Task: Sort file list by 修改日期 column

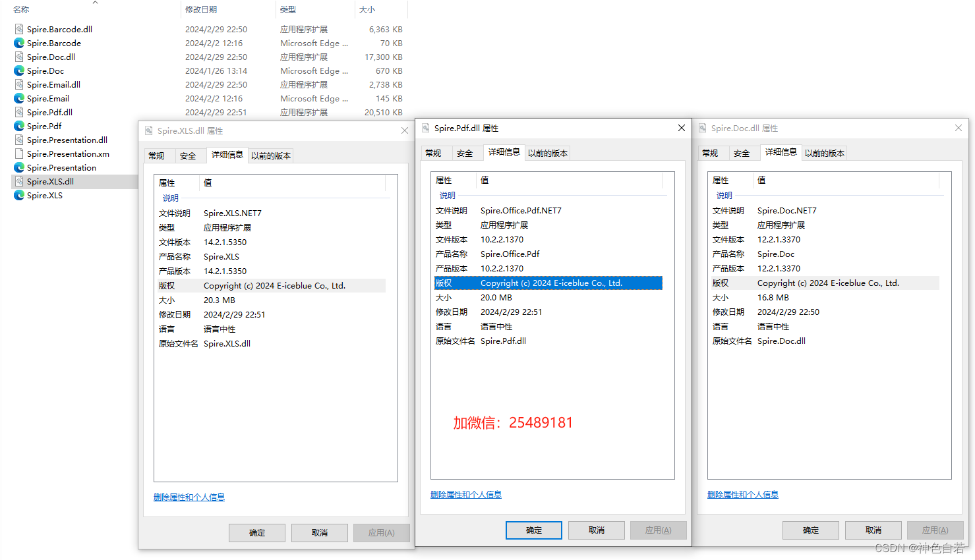Action: click(201, 10)
